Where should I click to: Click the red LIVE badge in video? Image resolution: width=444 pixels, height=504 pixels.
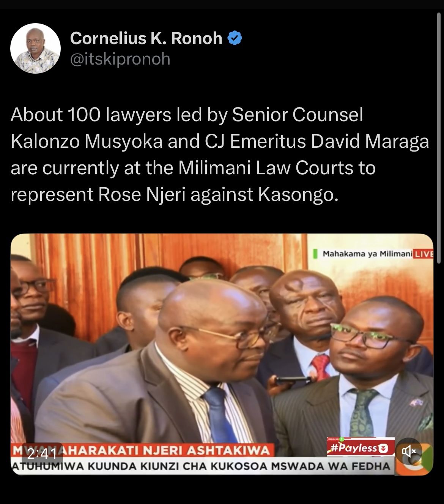(423, 254)
